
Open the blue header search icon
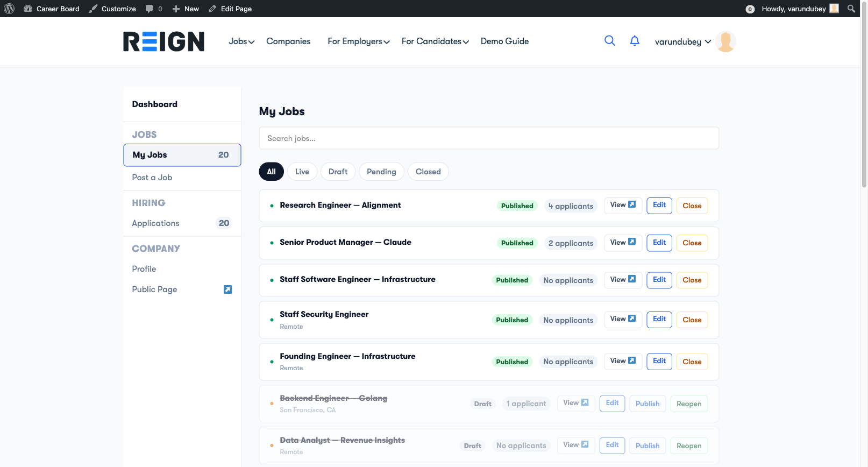[610, 41]
